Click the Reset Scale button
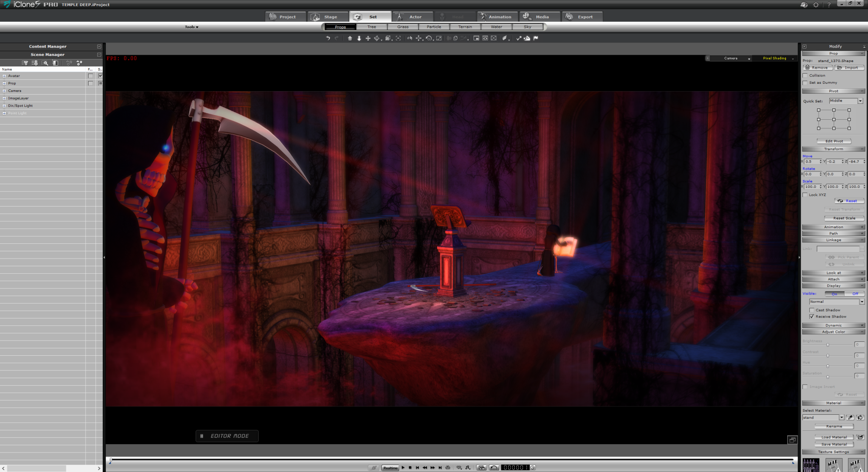The height and width of the screenshot is (472, 868). click(x=844, y=218)
